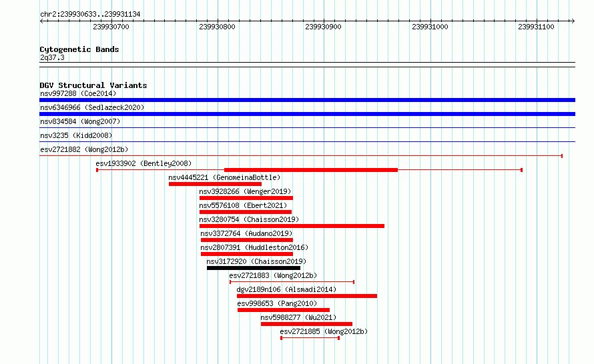Click the esv1933902 thick red bar
Image resolution: width=594 pixels, height=364 pixels.
coord(311,170)
